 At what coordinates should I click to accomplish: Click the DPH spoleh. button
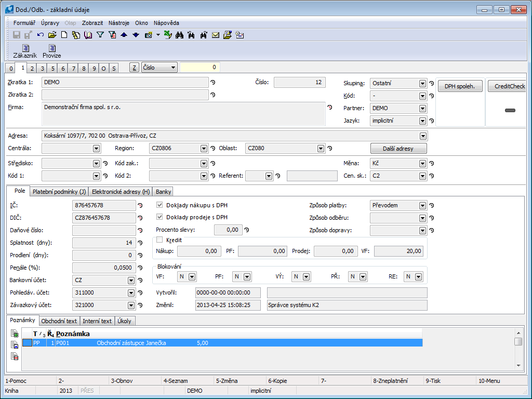point(460,86)
